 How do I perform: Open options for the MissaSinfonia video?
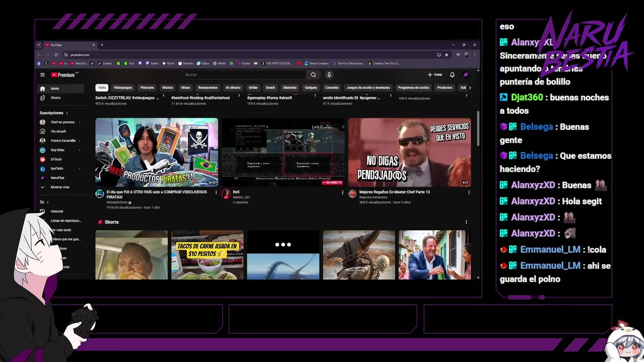coord(216,192)
